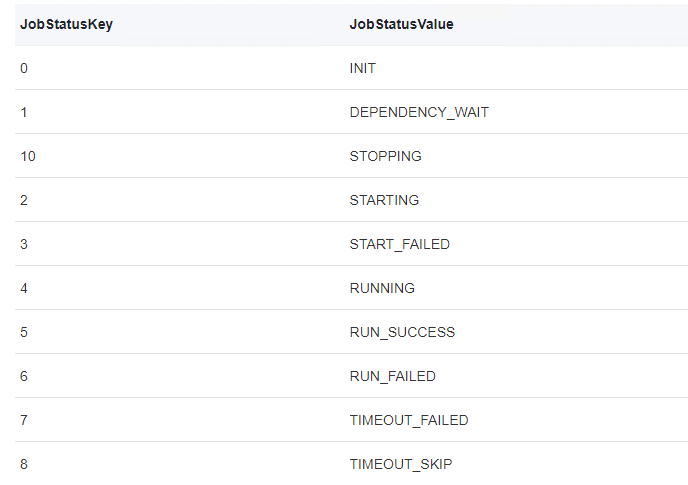Screen dimensions: 688x485
Task: Select the INIT status value cell
Action: tap(362, 68)
